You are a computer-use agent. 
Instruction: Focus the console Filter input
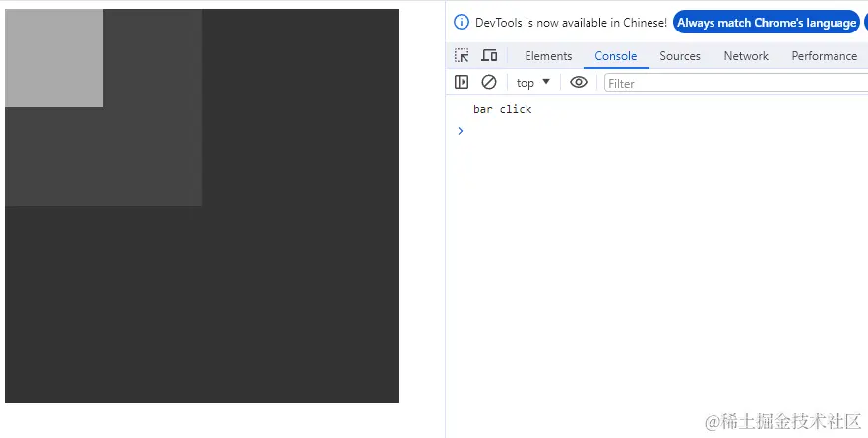tap(736, 83)
